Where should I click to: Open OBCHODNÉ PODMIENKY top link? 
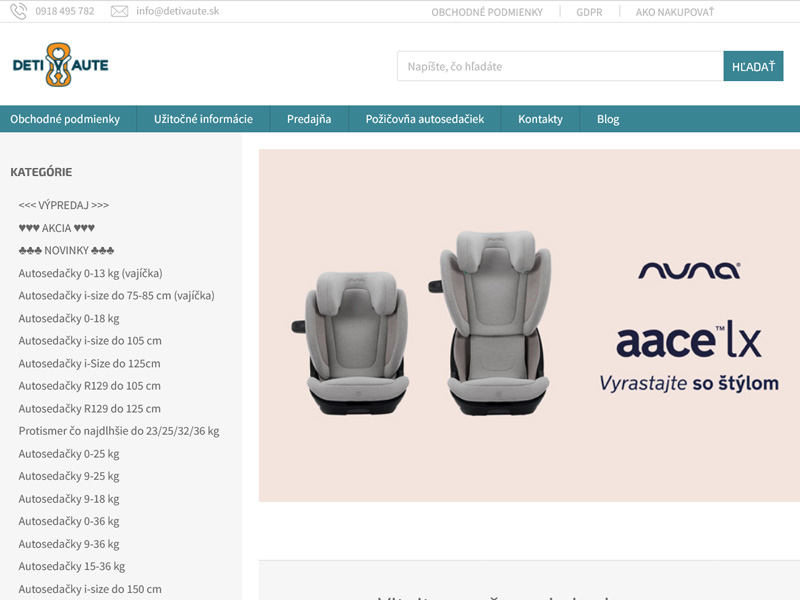click(487, 12)
